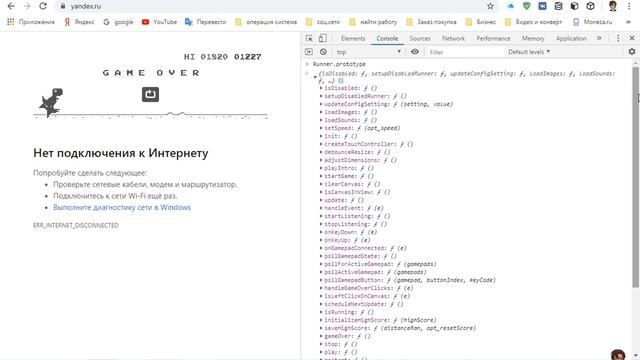Image resolution: width=640 pixels, height=360 pixels.
Task: Switch to the Application tab
Action: click(x=571, y=38)
